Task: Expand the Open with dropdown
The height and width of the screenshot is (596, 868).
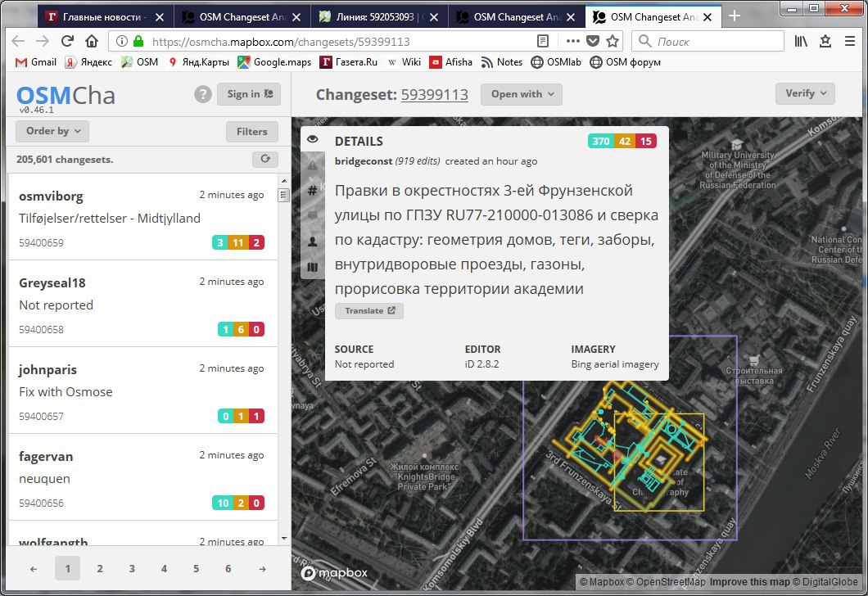Action: [x=522, y=94]
